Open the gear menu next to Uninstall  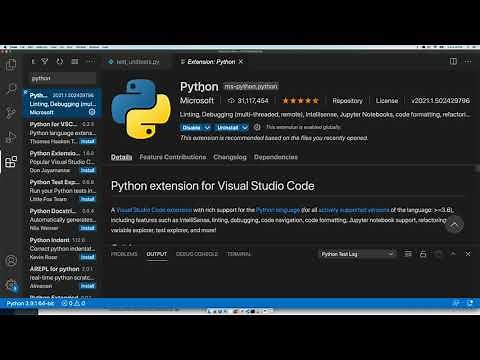click(x=257, y=127)
